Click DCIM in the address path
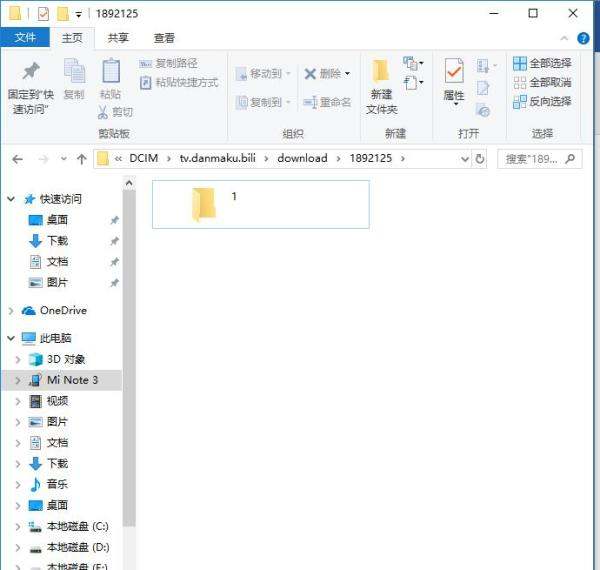The width and height of the screenshot is (600, 570). point(144,158)
